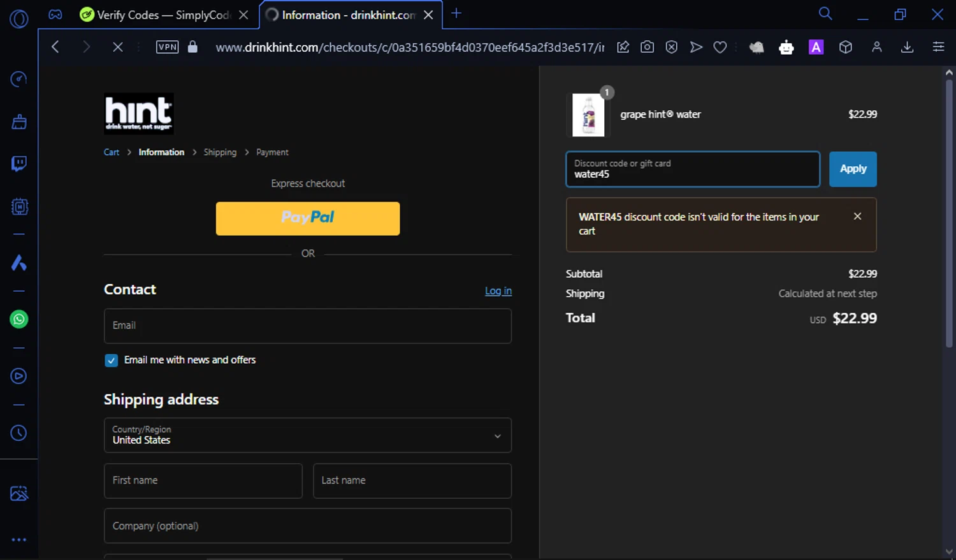Click the VPN badge in address bar
Screen dimensions: 956x560
point(167,47)
